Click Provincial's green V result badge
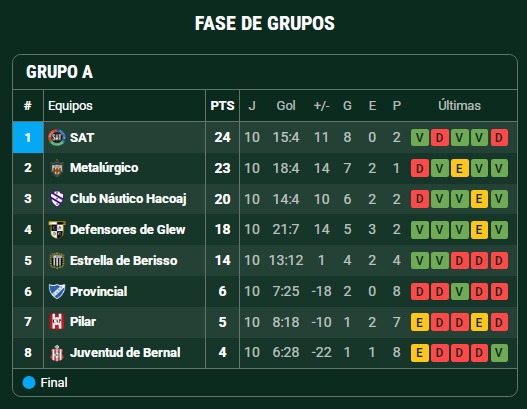Image resolution: width=527 pixels, height=409 pixels. [x=459, y=291]
